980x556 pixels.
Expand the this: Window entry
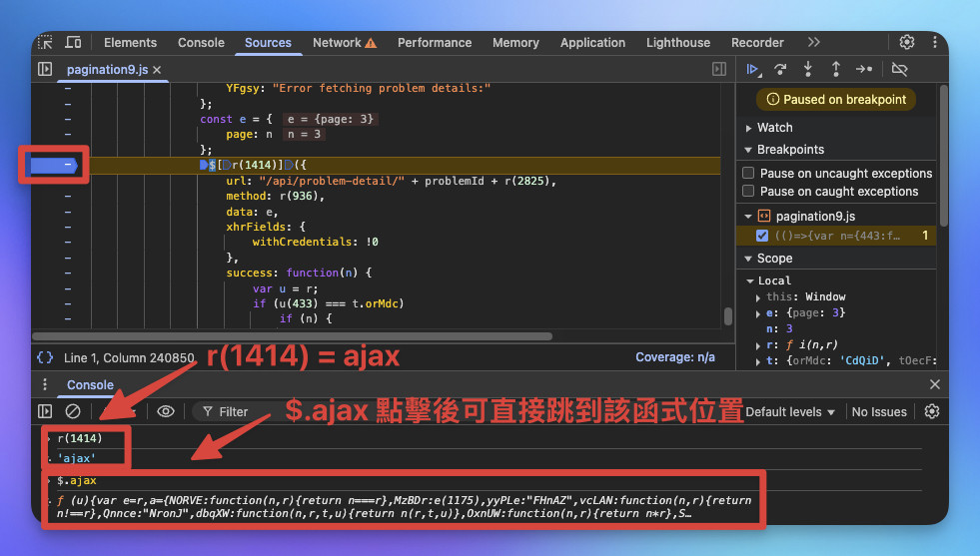point(758,297)
